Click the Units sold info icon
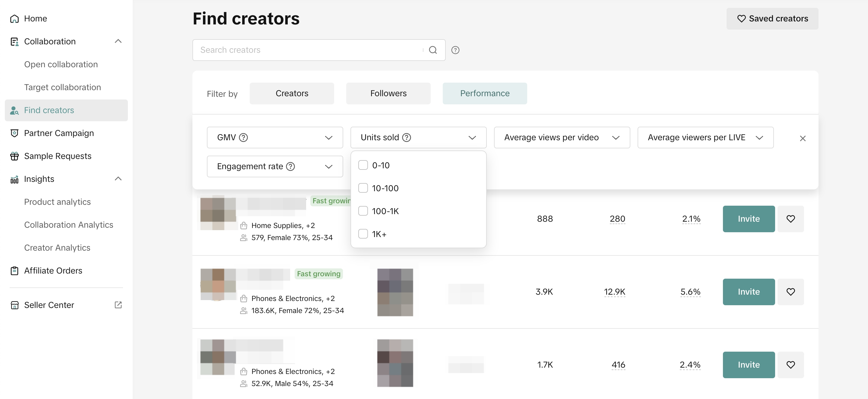The width and height of the screenshot is (868, 399). 406,138
